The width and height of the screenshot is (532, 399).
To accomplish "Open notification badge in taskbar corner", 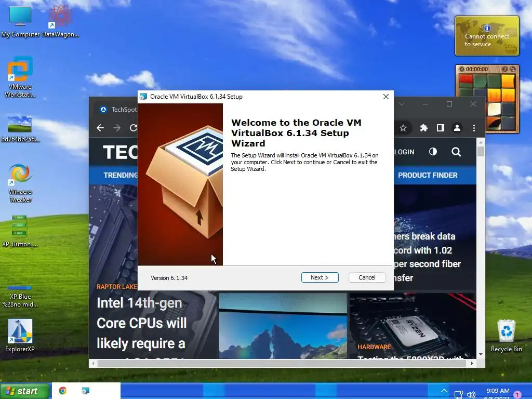I will pyautogui.click(x=517, y=395).
